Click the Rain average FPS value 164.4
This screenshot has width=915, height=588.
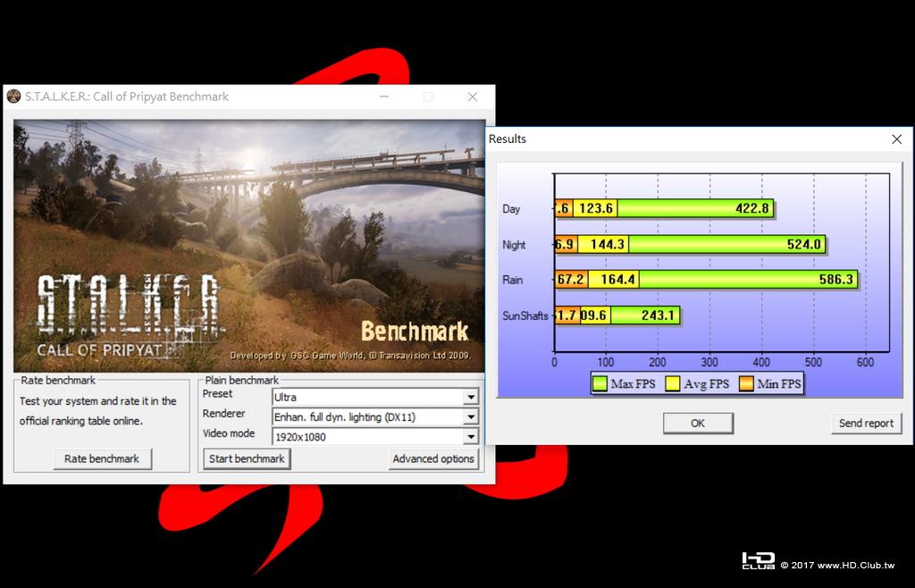coord(618,280)
